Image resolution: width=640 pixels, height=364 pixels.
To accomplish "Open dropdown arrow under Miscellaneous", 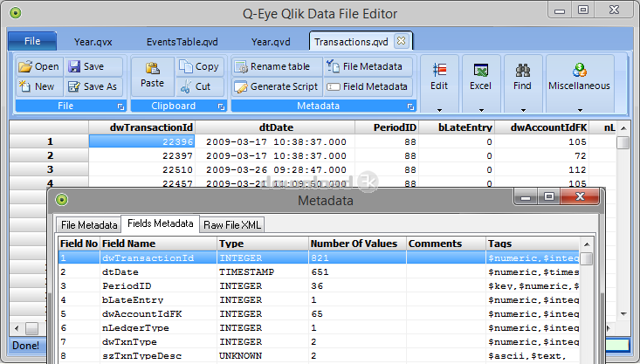I will coord(580,110).
